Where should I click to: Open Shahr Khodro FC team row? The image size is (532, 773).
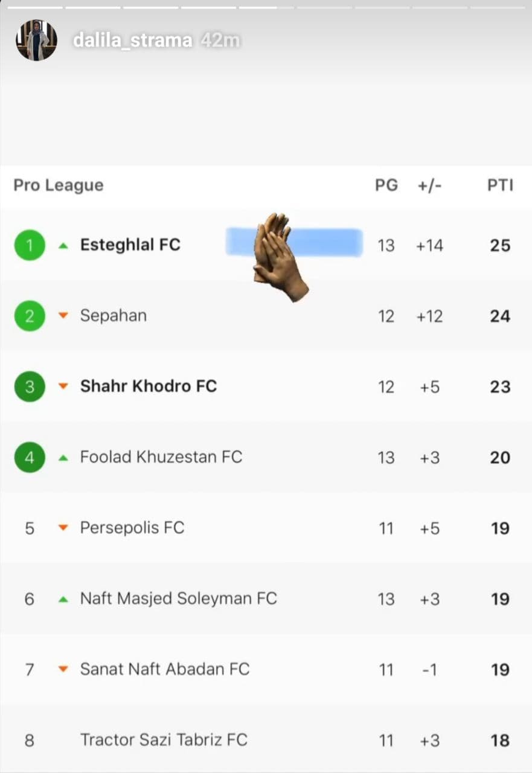266,386
